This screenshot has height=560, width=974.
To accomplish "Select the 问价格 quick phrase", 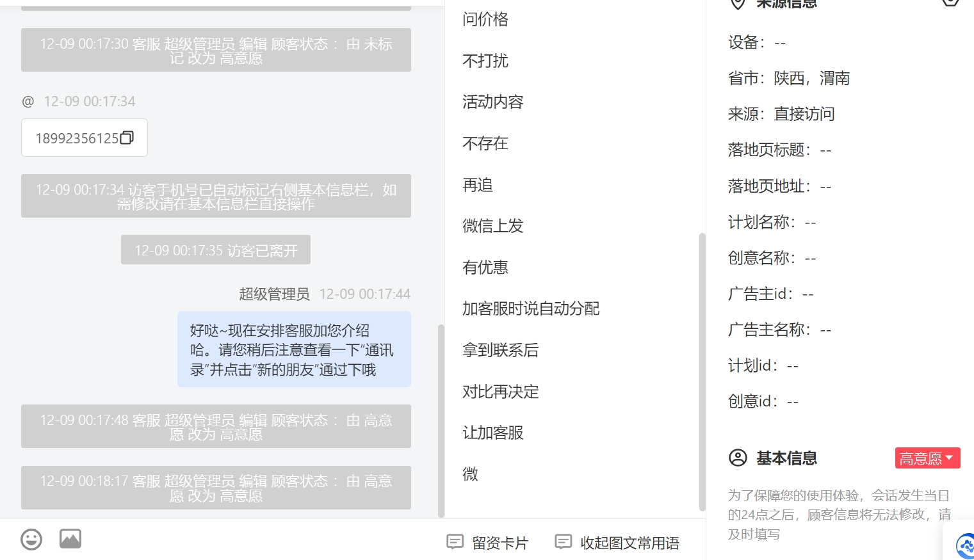I will click(485, 19).
